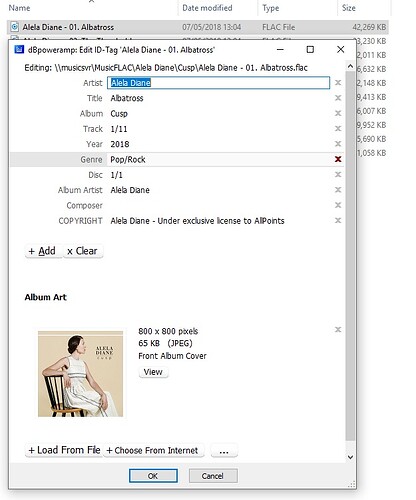Image resolution: width=416 pixels, height=500 pixels.
Task: Clear the Artist tag with its X icon
Action: point(338,83)
